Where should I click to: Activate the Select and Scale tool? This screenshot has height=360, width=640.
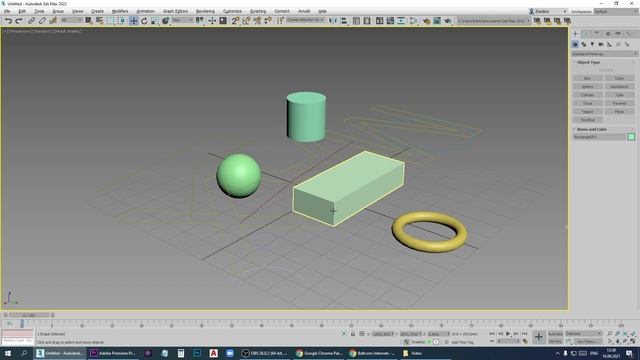pyautogui.click(x=155, y=21)
